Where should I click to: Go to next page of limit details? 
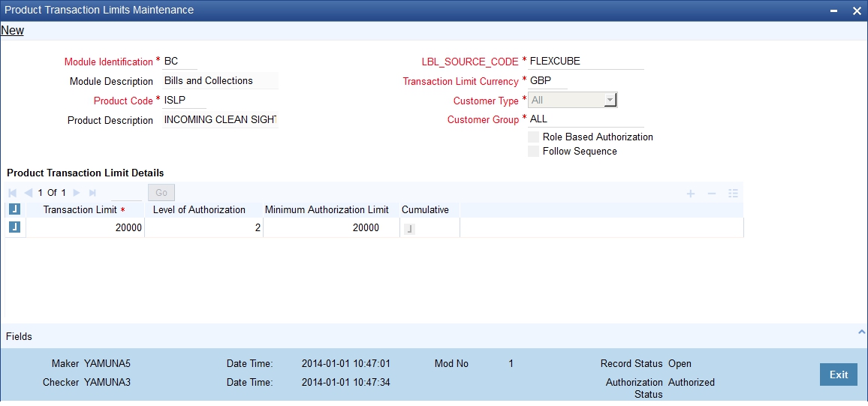pos(77,193)
